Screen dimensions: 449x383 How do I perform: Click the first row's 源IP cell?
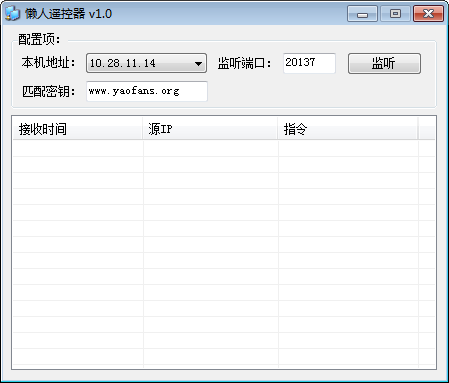pos(211,148)
